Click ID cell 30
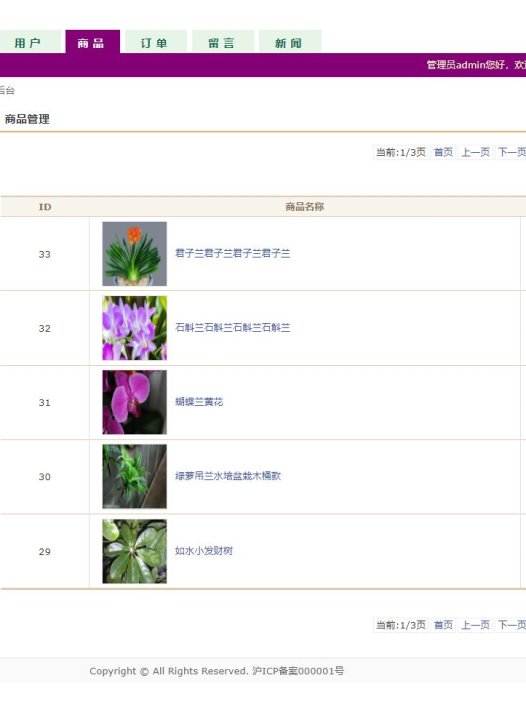Image resolution: width=526 pixels, height=702 pixels. (x=44, y=477)
